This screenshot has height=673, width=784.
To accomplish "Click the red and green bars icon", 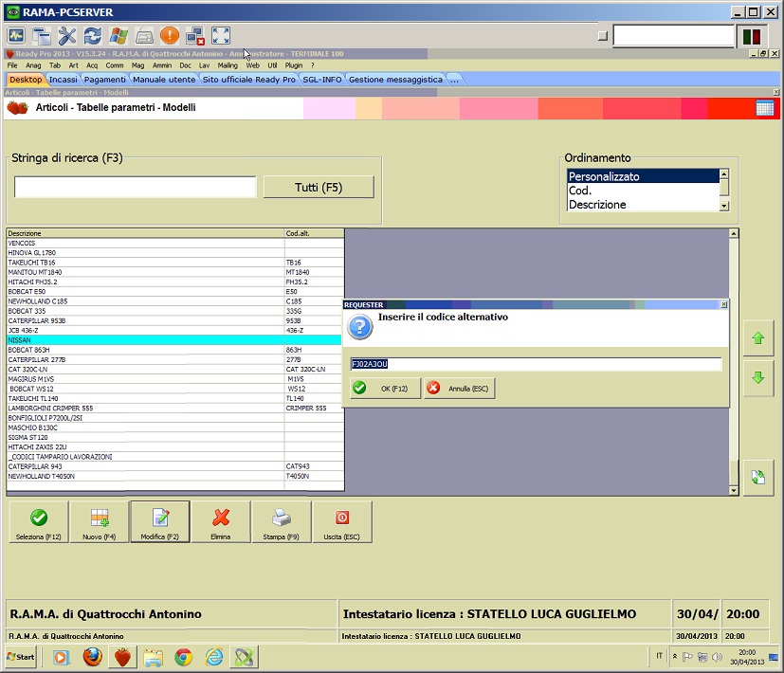I will click(x=752, y=37).
